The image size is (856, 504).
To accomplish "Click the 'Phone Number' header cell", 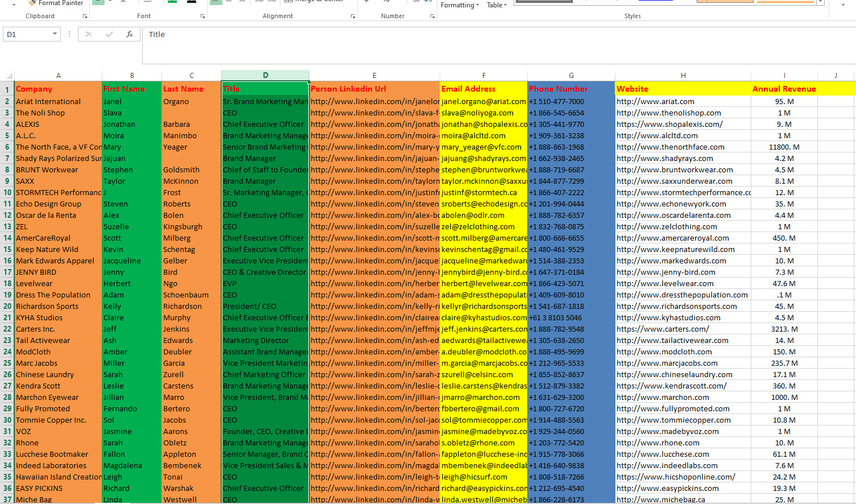I will click(571, 89).
